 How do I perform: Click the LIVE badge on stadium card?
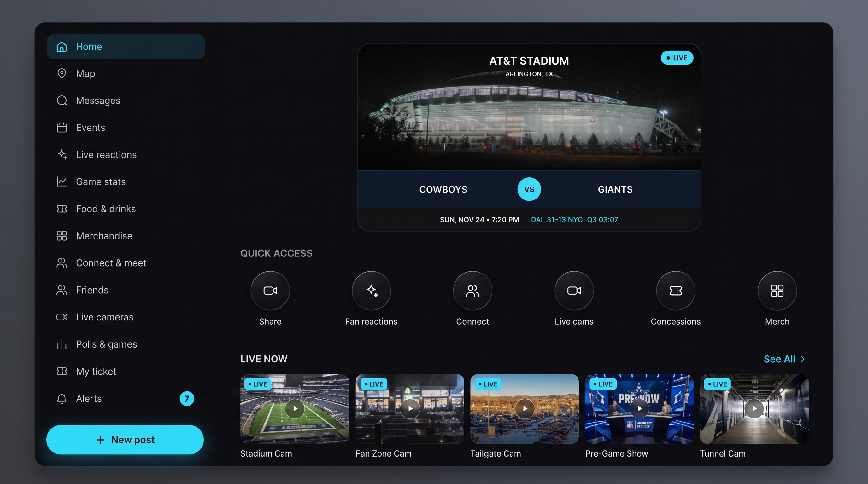coord(677,58)
